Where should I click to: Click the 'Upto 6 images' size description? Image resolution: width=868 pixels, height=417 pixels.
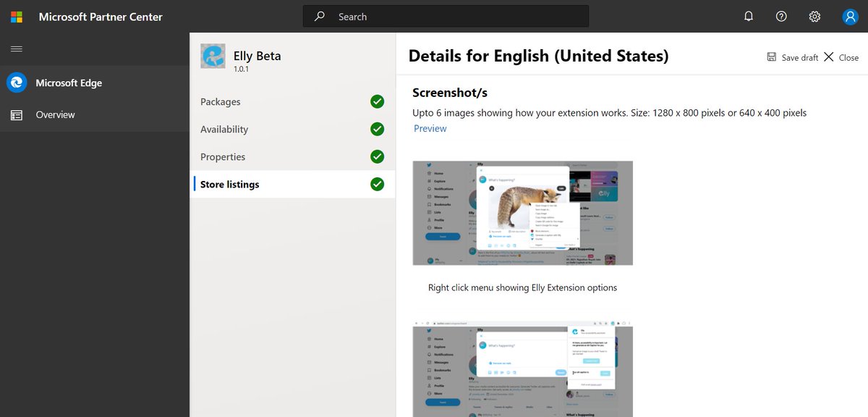point(609,113)
